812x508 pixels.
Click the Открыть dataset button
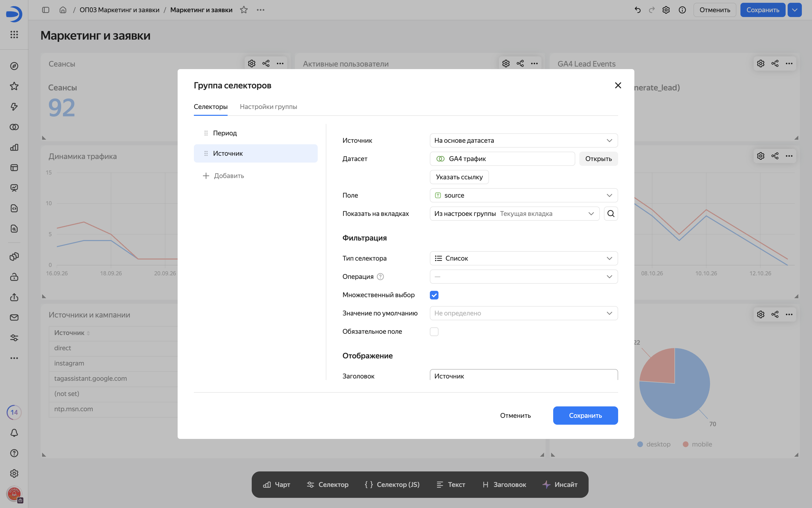pos(598,158)
